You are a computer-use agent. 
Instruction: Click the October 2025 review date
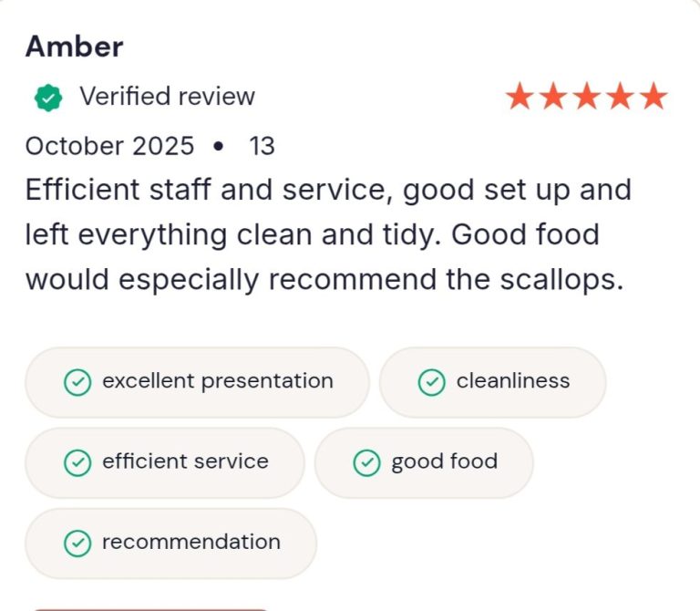point(109,146)
